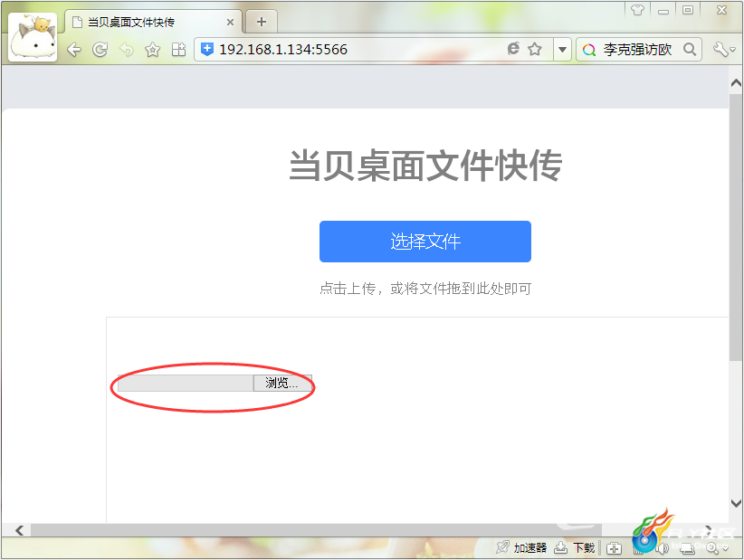Viewport: 744px width, 560px height.
Task: Click the 点击上传，或将文件拖到此处即可 hint text
Action: (x=425, y=289)
